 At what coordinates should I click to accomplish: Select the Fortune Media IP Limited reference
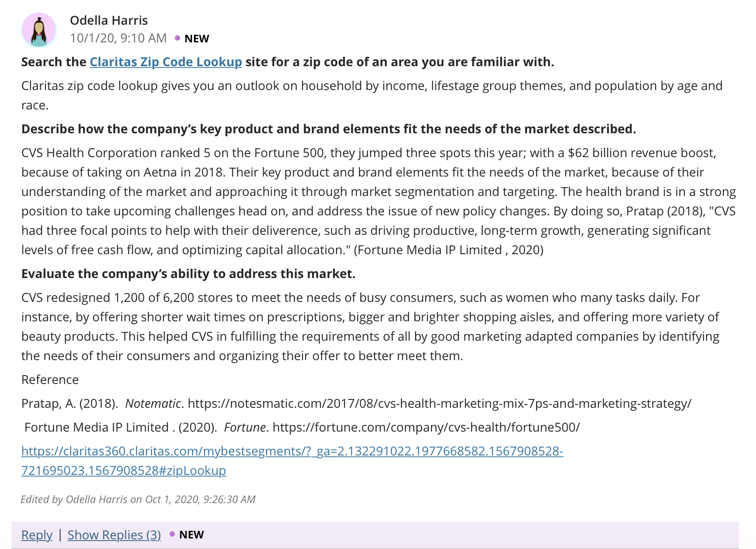click(x=302, y=428)
